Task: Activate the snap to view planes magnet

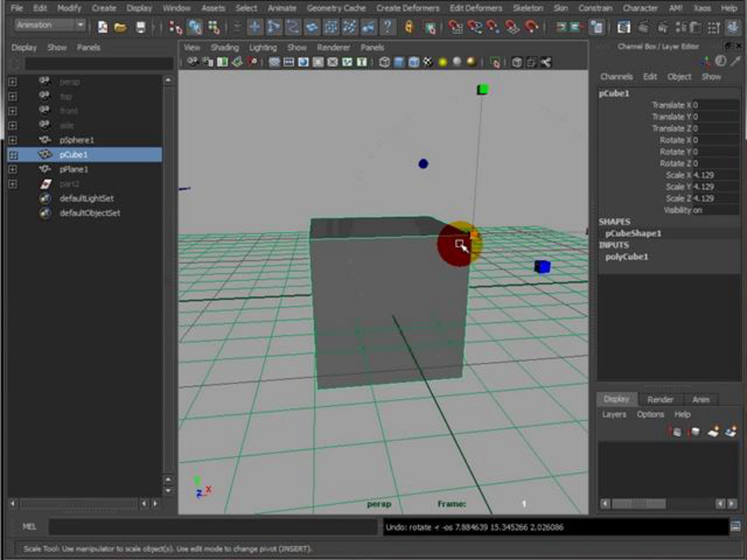Action: coord(512,27)
